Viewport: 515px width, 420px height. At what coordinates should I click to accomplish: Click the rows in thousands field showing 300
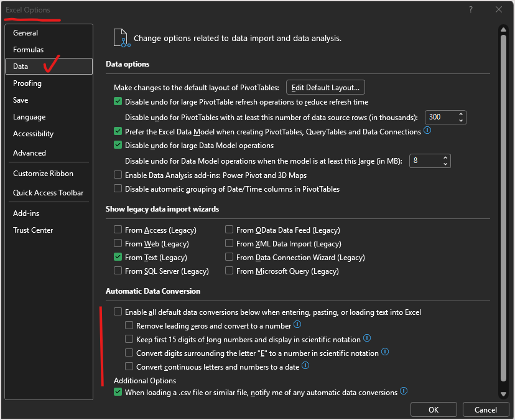click(442, 118)
